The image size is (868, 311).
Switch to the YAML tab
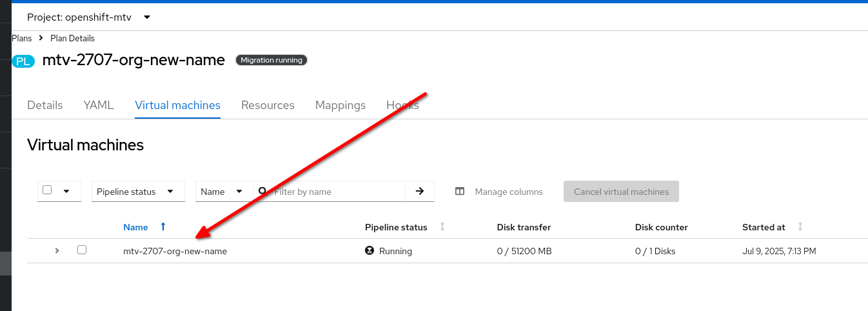tap(99, 105)
